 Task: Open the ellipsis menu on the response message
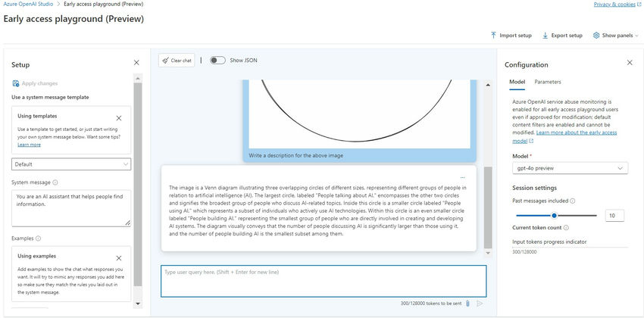463,178
